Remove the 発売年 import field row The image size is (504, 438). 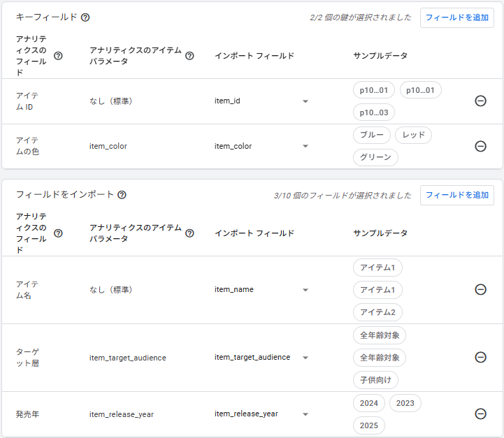tap(480, 414)
